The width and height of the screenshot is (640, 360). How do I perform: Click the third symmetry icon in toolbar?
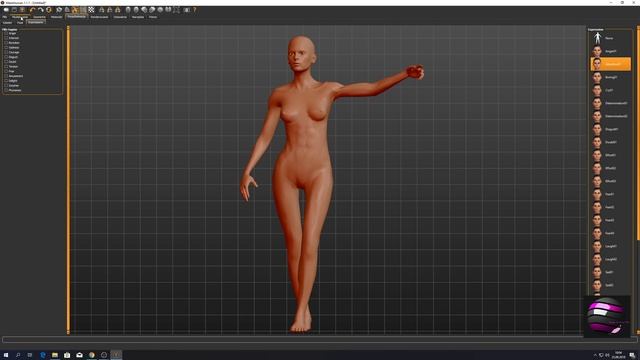tap(118, 10)
